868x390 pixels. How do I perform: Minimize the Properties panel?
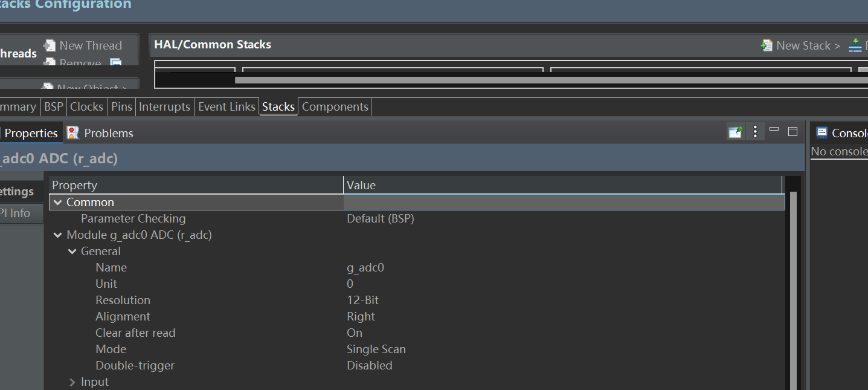774,129
